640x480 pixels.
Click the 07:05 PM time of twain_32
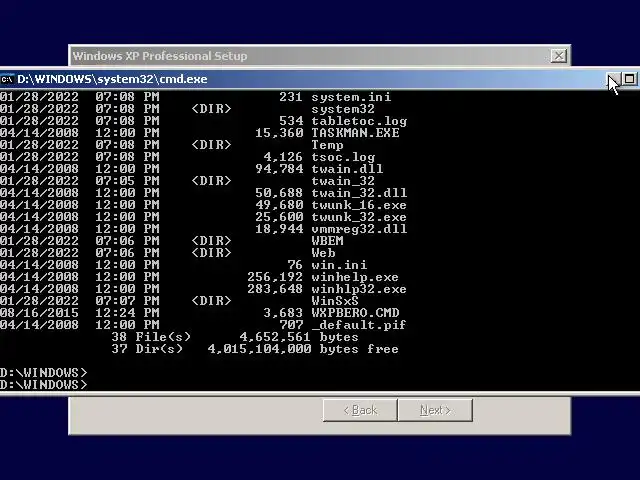(x=127, y=181)
